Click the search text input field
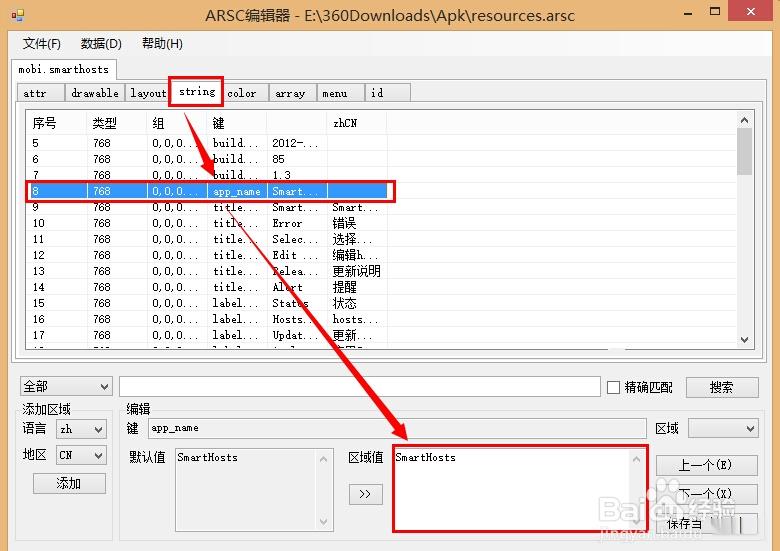This screenshot has width=780, height=551. click(360, 386)
